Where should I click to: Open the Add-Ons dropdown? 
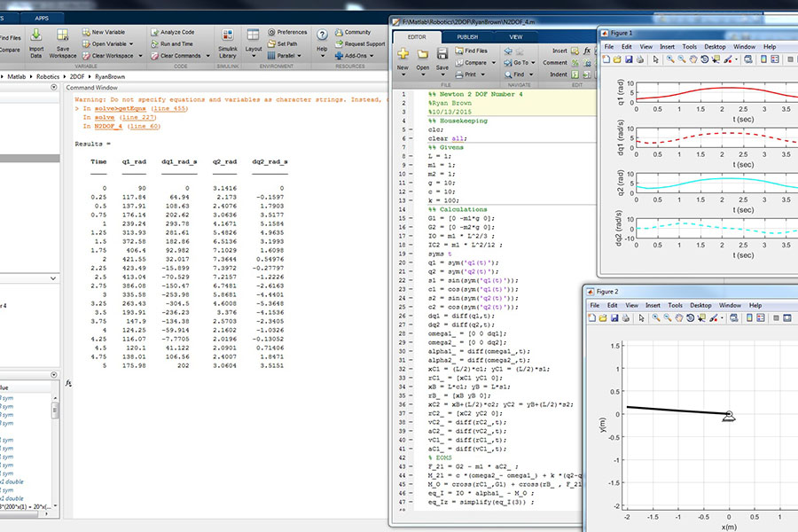click(x=354, y=56)
